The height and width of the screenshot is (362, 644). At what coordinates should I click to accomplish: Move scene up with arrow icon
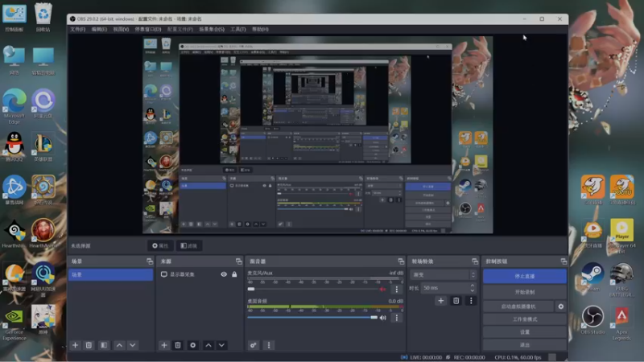tap(119, 345)
